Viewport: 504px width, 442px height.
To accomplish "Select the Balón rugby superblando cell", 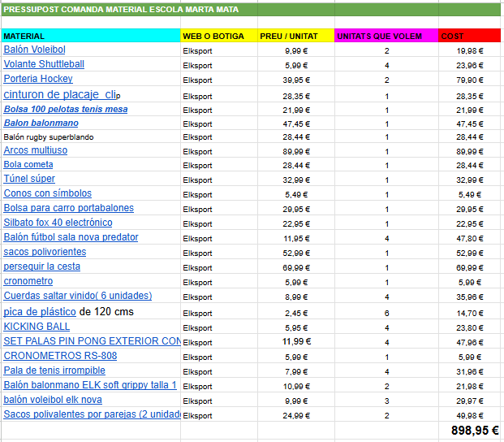I will click(x=49, y=136).
